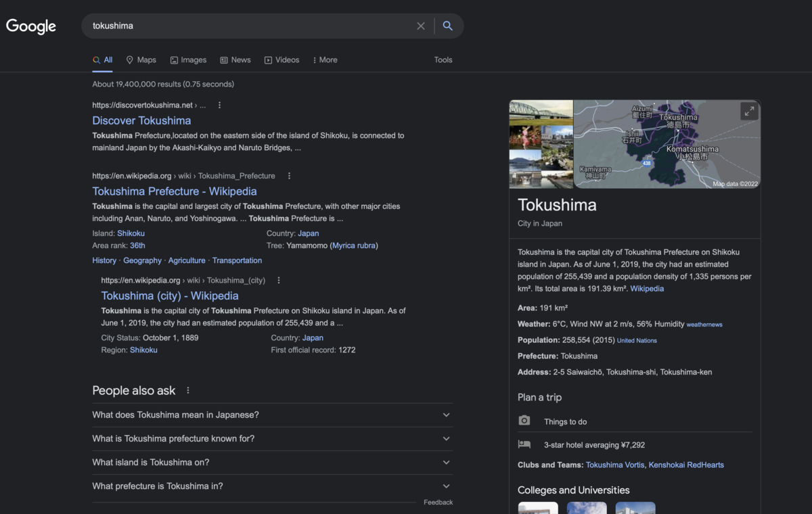Click the Google logo

(31, 26)
